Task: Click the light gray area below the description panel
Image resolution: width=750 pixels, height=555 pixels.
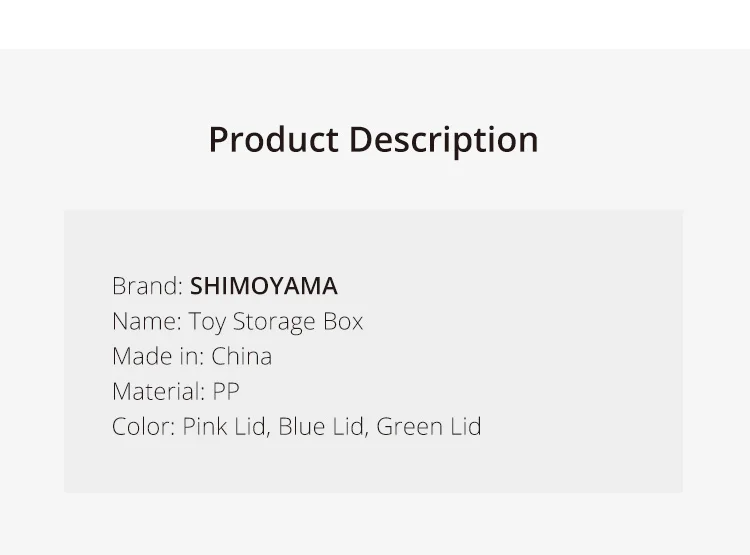Action: click(x=375, y=524)
